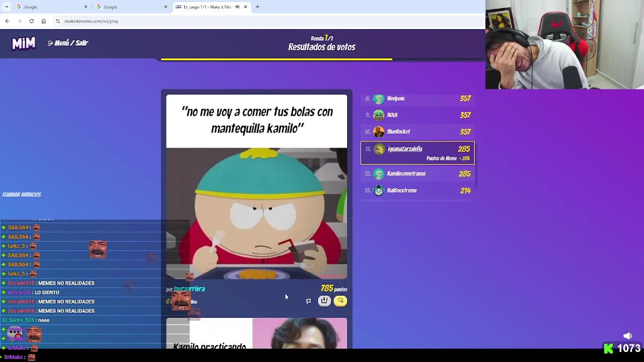Click the 785 puntos score
Image resolution: width=644 pixels, height=362 pixels.
[334, 289]
